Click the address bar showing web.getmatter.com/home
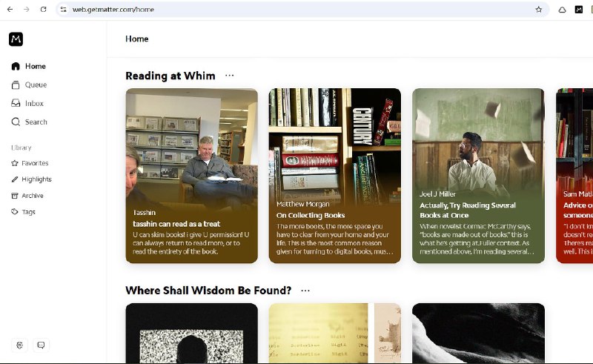 [x=296, y=10]
